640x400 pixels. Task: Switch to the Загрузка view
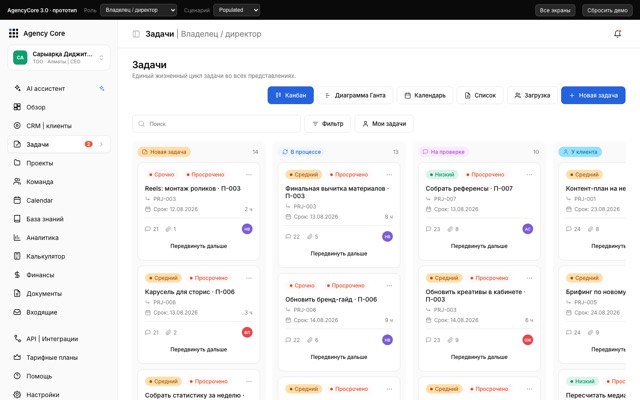click(532, 95)
